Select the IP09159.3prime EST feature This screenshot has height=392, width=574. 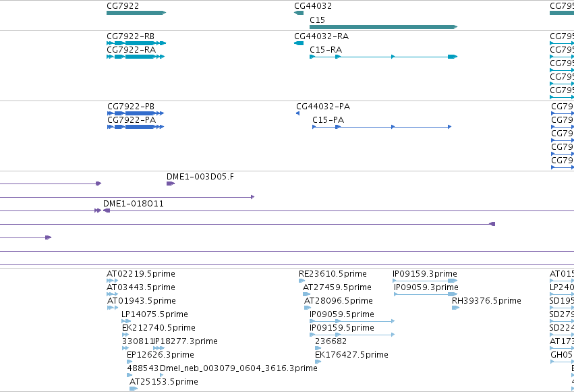[x=425, y=281]
